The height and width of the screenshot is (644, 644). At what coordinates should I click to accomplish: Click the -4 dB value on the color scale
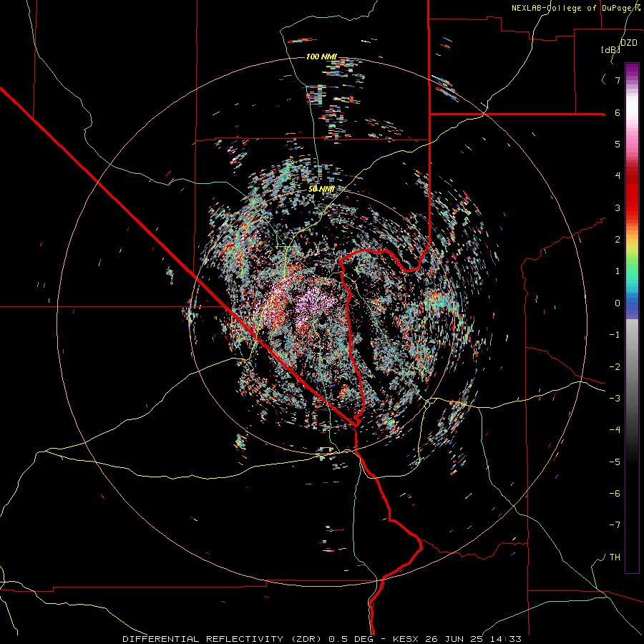(x=615, y=430)
